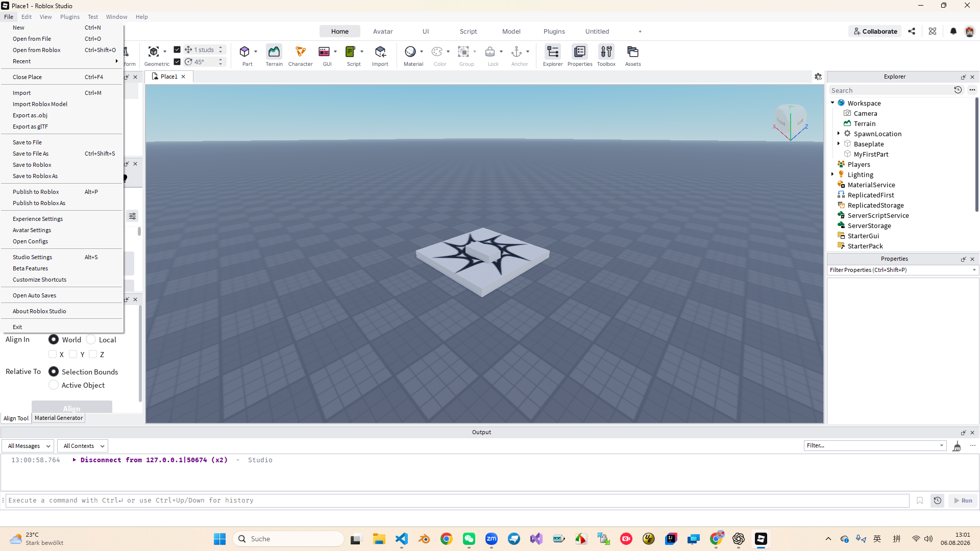
Task: Click the Explorer Search field
Action: 890,90
